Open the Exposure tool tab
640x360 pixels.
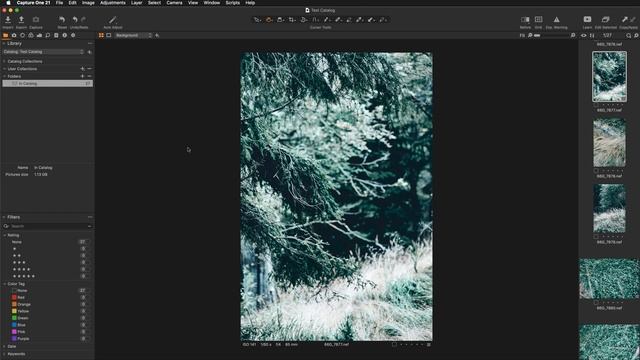tap(39, 36)
